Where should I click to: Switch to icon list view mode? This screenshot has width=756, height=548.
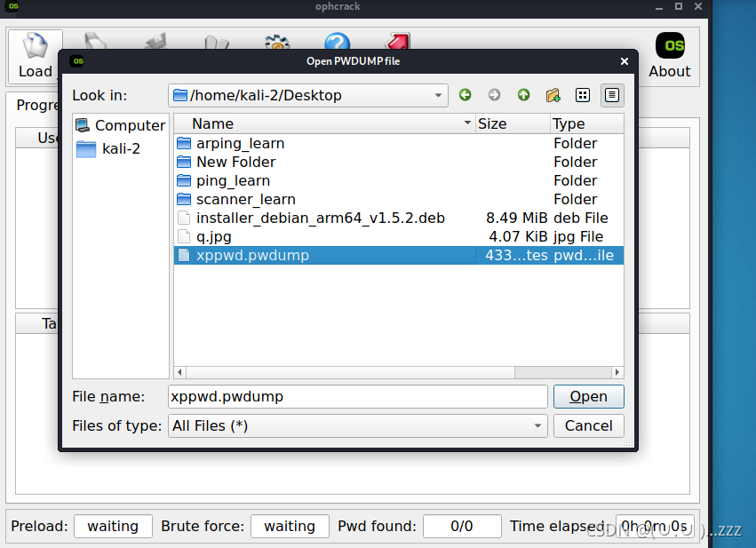pyautogui.click(x=583, y=95)
